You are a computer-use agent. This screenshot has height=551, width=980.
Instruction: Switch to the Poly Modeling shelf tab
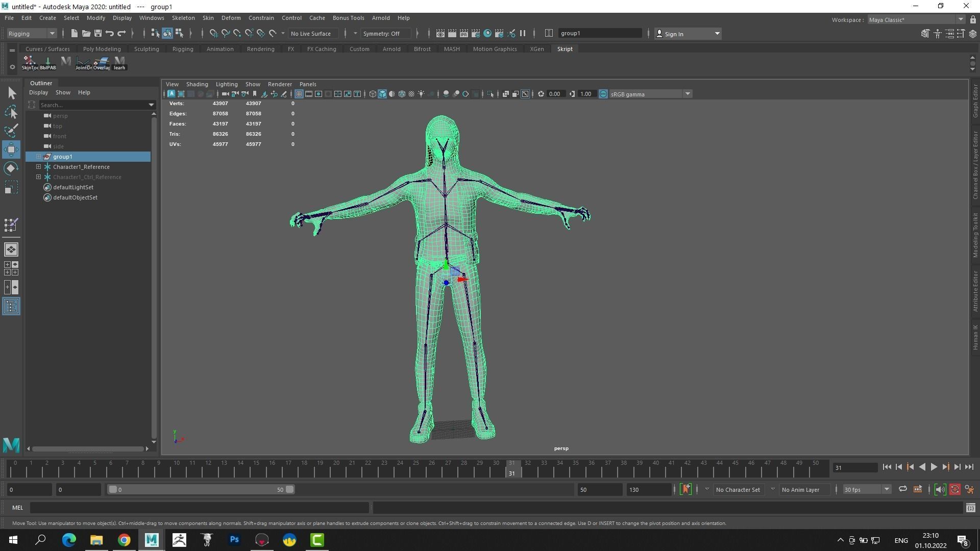coord(102,49)
